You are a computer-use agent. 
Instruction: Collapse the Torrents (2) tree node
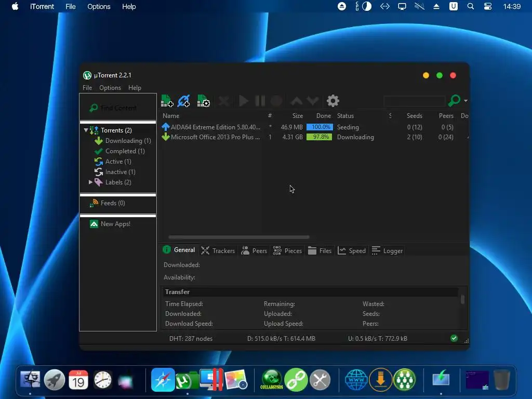[x=86, y=130]
